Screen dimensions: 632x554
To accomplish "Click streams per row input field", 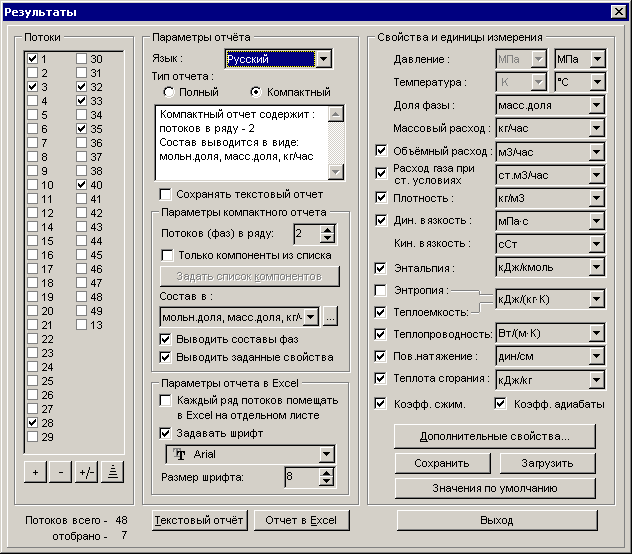I will 307,234.
